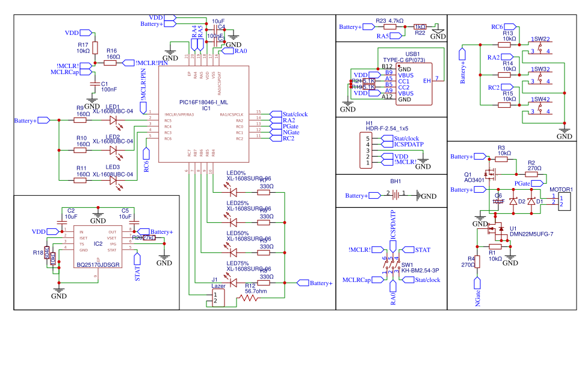Select the LED1 diode symbol
The width and height of the screenshot is (588, 370).
113,119
